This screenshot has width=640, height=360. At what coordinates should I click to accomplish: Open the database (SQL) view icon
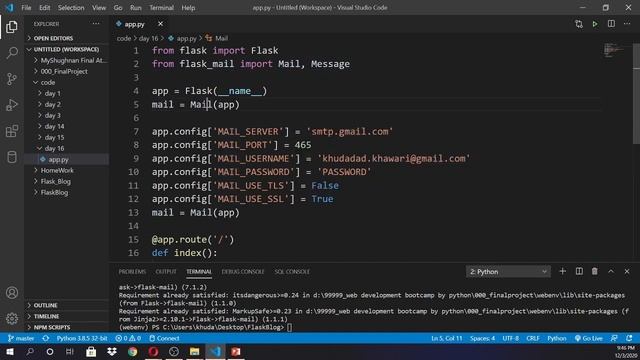[12, 157]
